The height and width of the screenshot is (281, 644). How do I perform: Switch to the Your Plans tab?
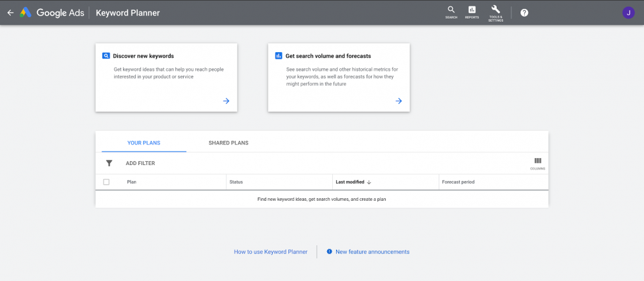(x=143, y=143)
